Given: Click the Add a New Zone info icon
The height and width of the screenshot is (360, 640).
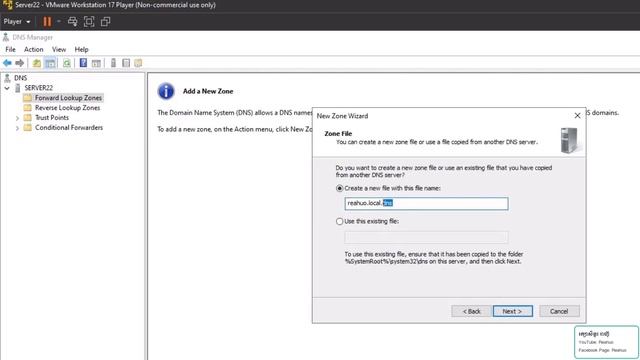Looking at the screenshot, I should pos(166,91).
